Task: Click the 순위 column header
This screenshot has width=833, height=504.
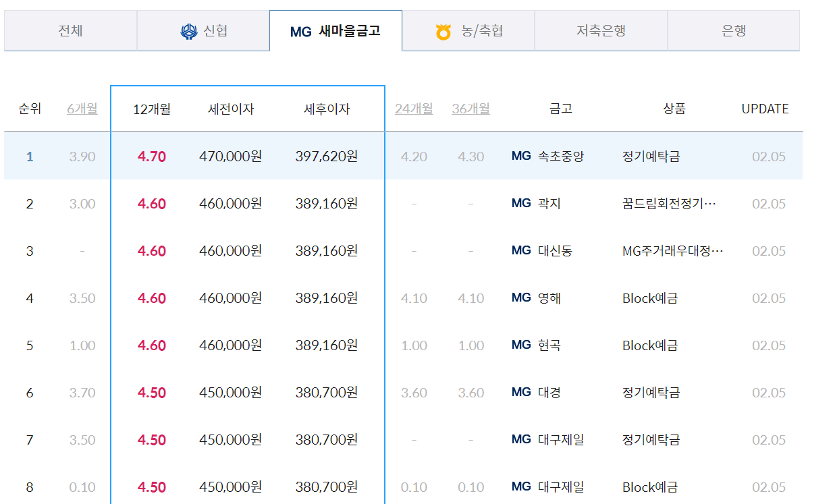Action: pos(30,109)
